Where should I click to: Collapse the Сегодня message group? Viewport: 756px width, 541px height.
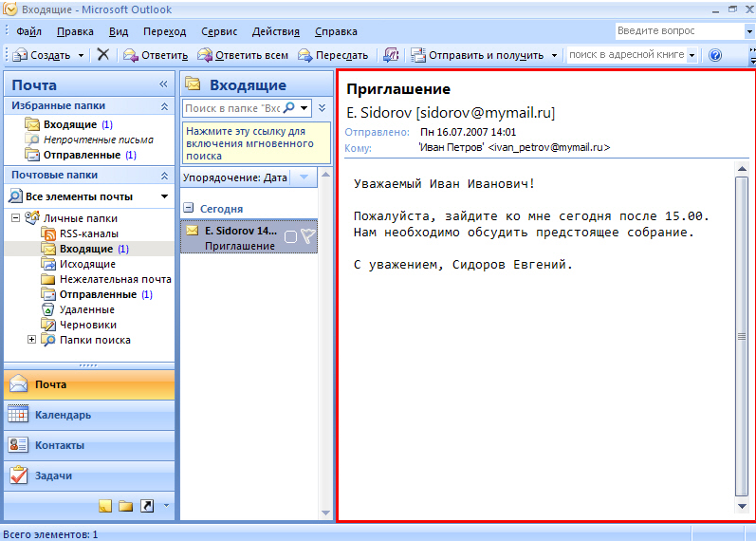point(189,209)
